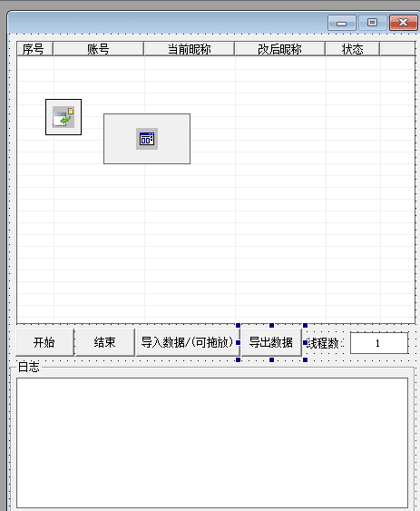Sort by the 当前昵称 column header
The height and width of the screenshot is (511, 420).
(189, 49)
